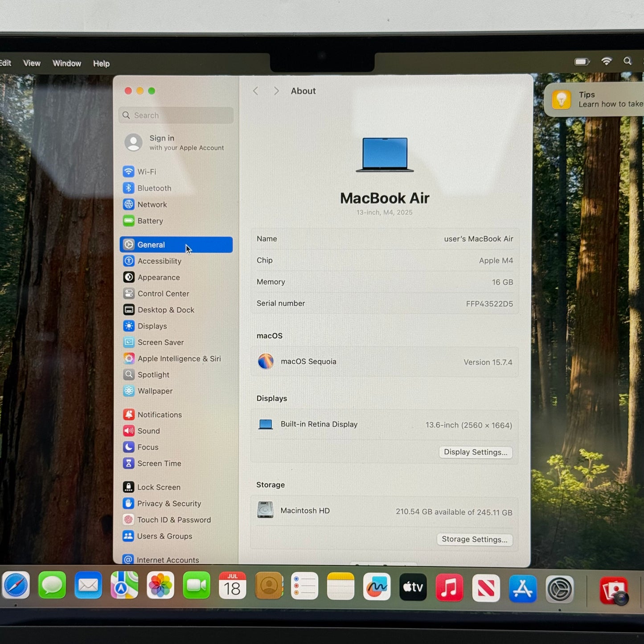Launch Mail from the Dock
The image size is (644, 644).
pos(88,585)
